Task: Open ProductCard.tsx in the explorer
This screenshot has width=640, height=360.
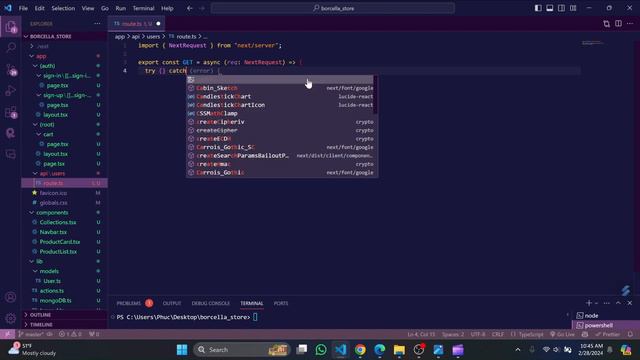Action: [60, 242]
